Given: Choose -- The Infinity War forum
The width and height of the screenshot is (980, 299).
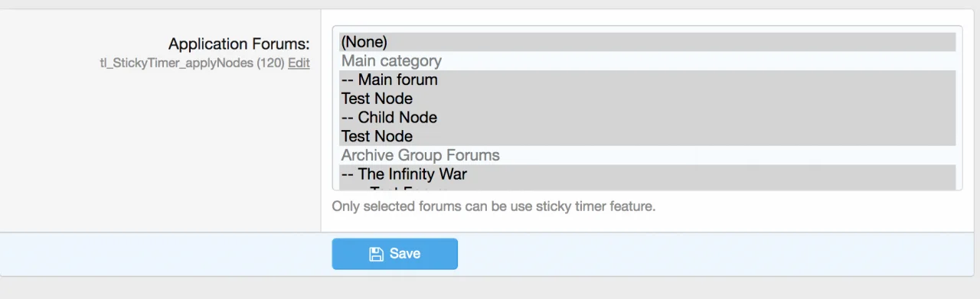Looking at the screenshot, I should (x=648, y=174).
